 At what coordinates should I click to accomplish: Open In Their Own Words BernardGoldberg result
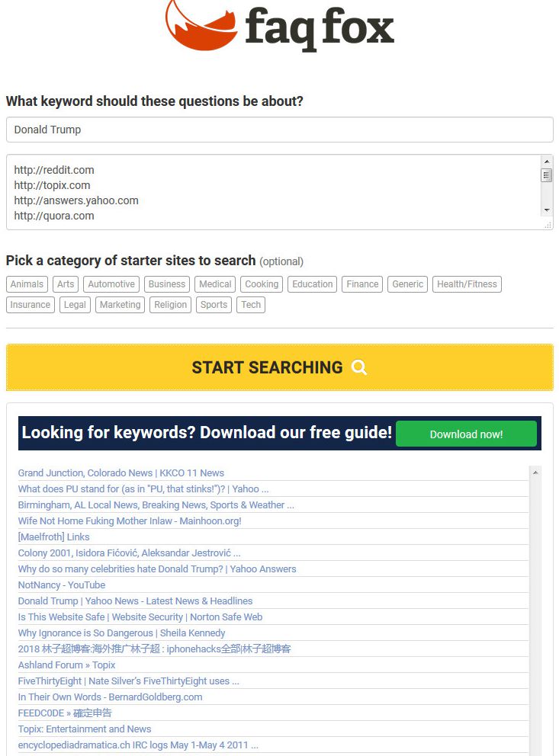pos(110,697)
